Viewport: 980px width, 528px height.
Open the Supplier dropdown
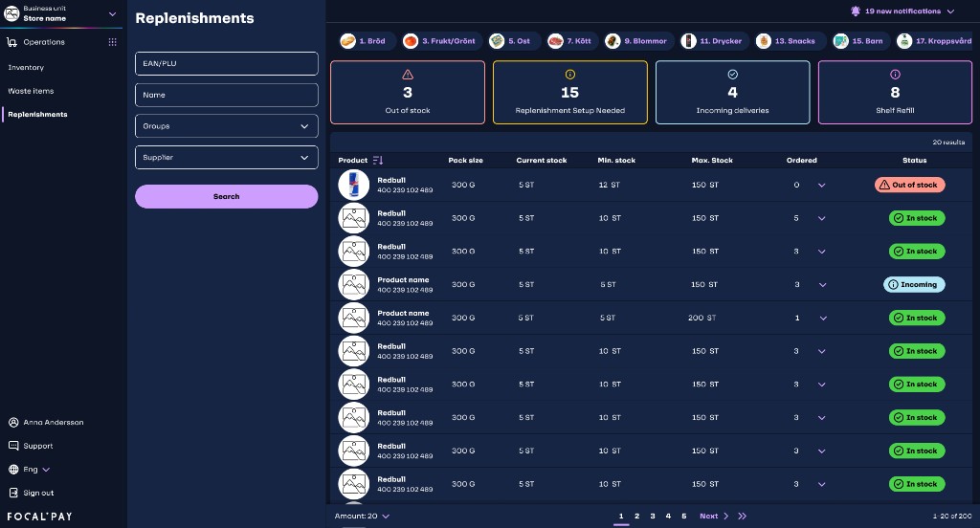[x=226, y=158]
